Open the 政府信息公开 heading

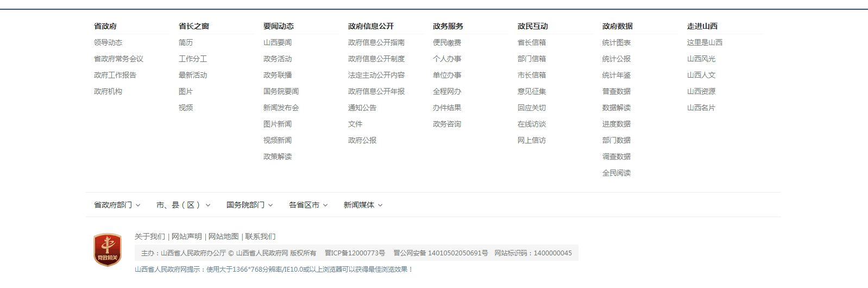tap(371, 26)
